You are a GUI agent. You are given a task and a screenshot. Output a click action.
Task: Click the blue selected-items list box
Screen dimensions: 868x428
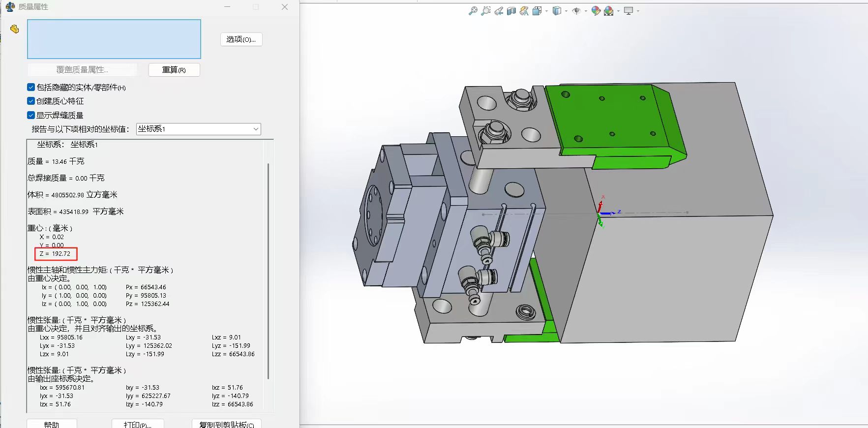coord(114,39)
